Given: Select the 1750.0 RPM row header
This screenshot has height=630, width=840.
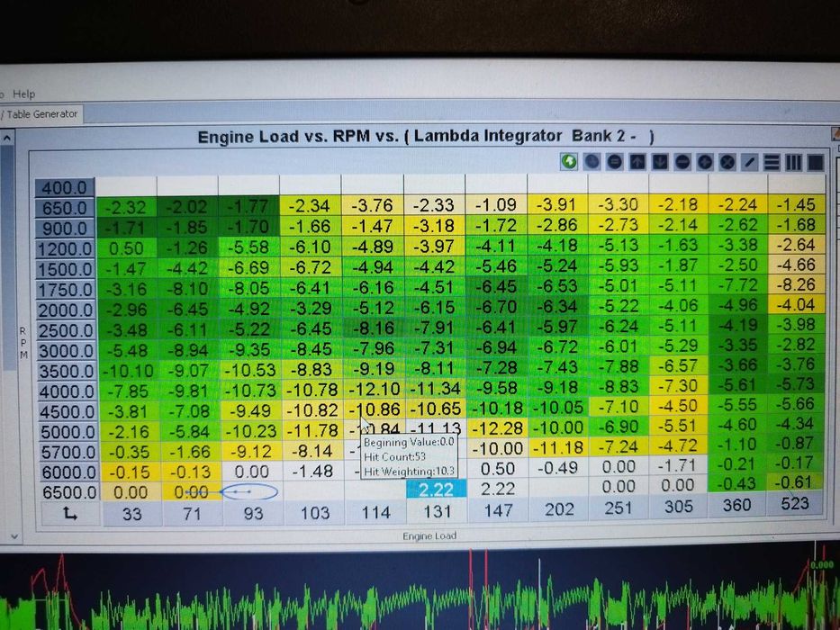Looking at the screenshot, I should (x=66, y=290).
